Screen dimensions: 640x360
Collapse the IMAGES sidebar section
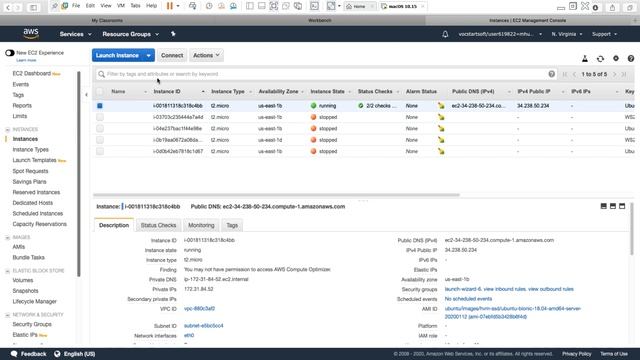click(x=7, y=238)
